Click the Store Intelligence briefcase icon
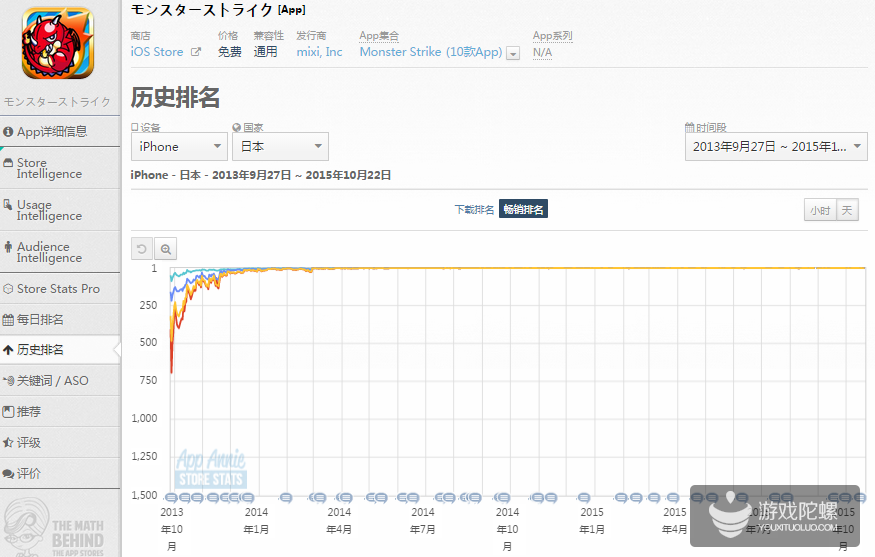 tap(8, 163)
